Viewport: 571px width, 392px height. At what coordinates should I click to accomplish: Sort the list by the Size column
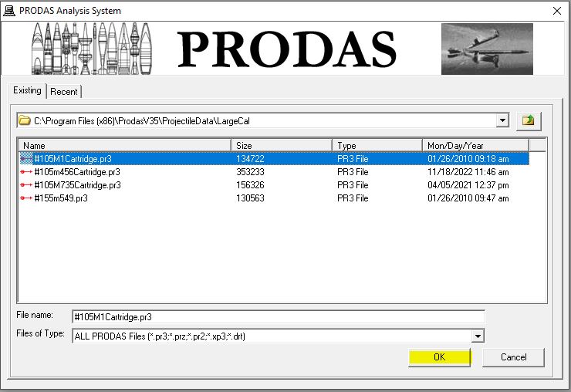pyautogui.click(x=281, y=145)
